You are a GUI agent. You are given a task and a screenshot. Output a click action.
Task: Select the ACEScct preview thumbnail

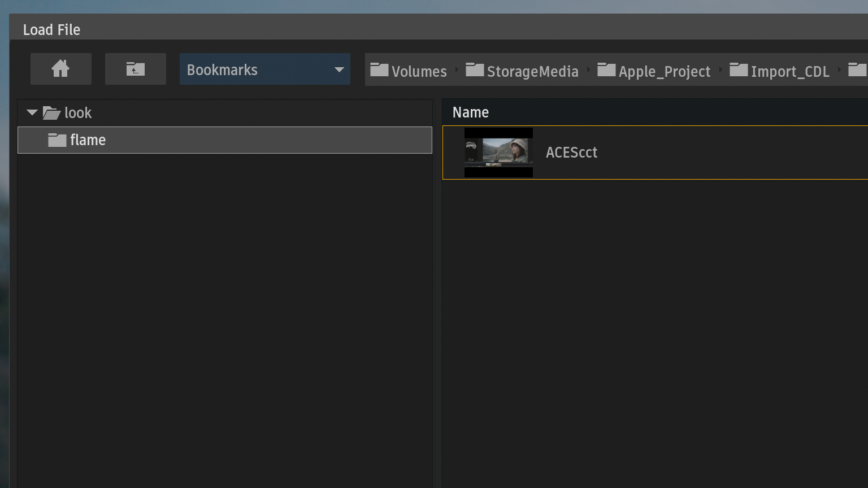click(x=498, y=152)
